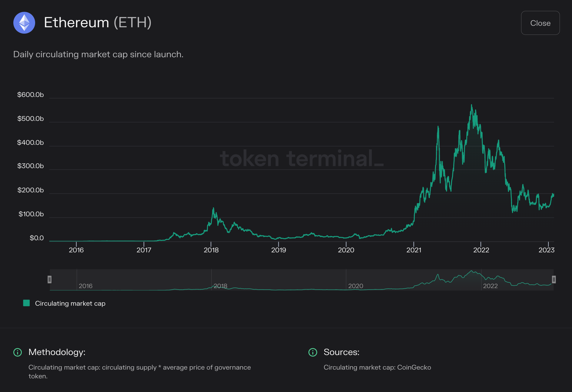Click the green circle around the Methodology icon
The width and height of the screenshot is (572, 392).
coord(17,352)
